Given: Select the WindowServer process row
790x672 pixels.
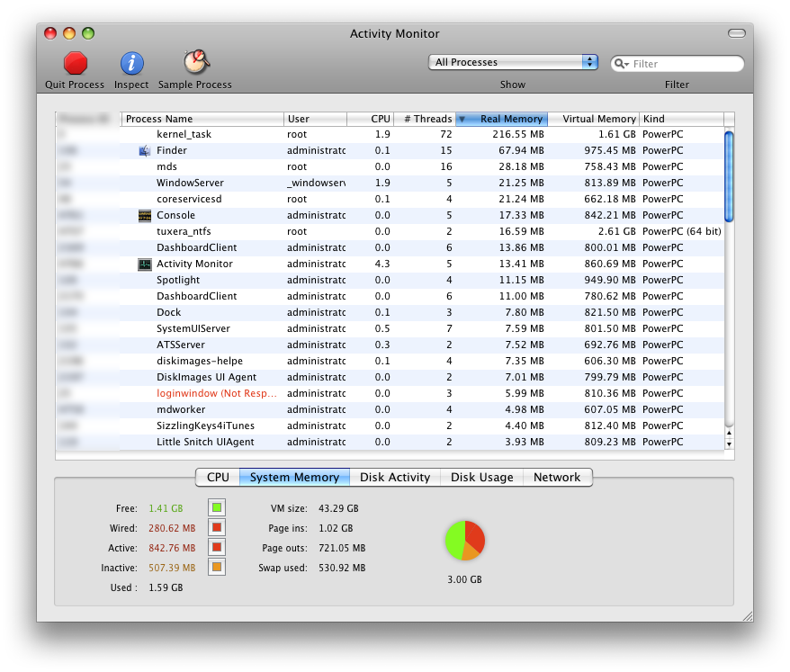Looking at the screenshot, I should [x=391, y=183].
